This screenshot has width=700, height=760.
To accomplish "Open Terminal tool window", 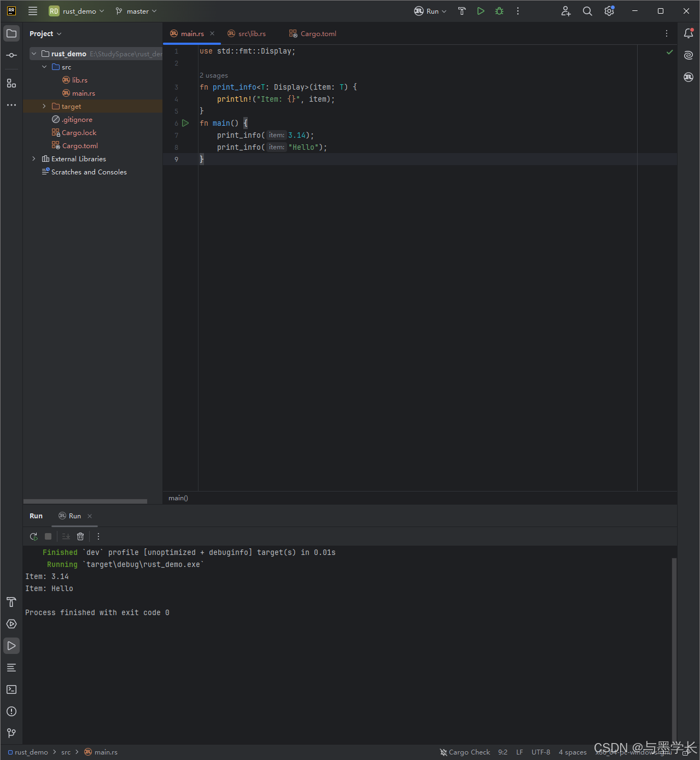I will point(11,689).
